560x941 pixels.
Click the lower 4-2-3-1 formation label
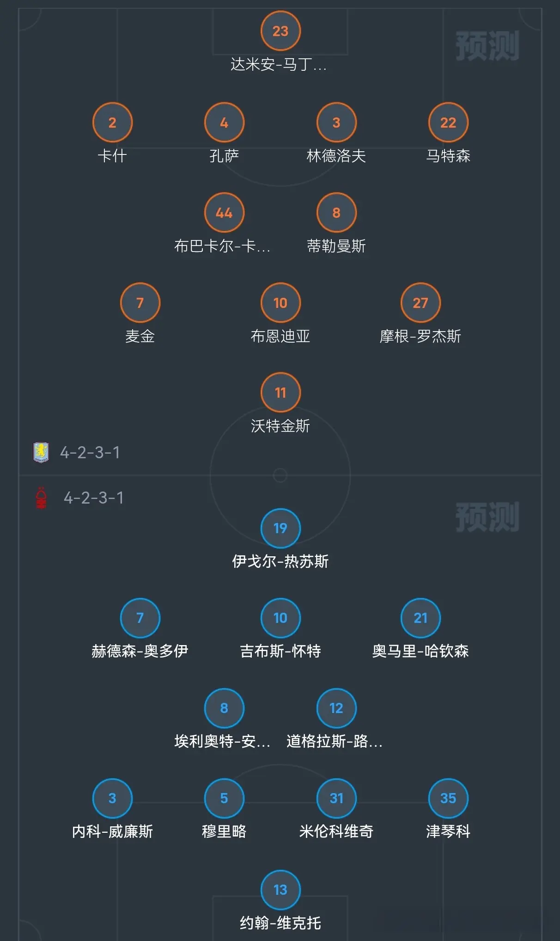(94, 498)
